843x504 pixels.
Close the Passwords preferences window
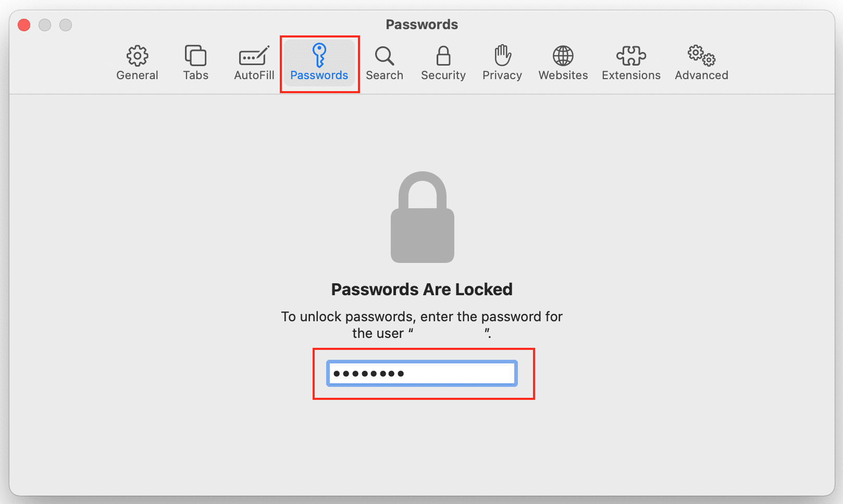[24, 25]
